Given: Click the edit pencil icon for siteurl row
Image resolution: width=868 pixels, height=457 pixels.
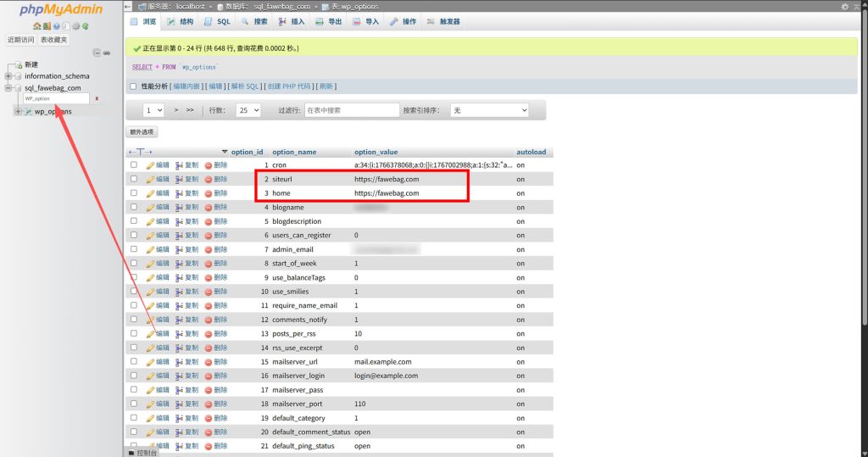Looking at the screenshot, I should pyautogui.click(x=151, y=179).
